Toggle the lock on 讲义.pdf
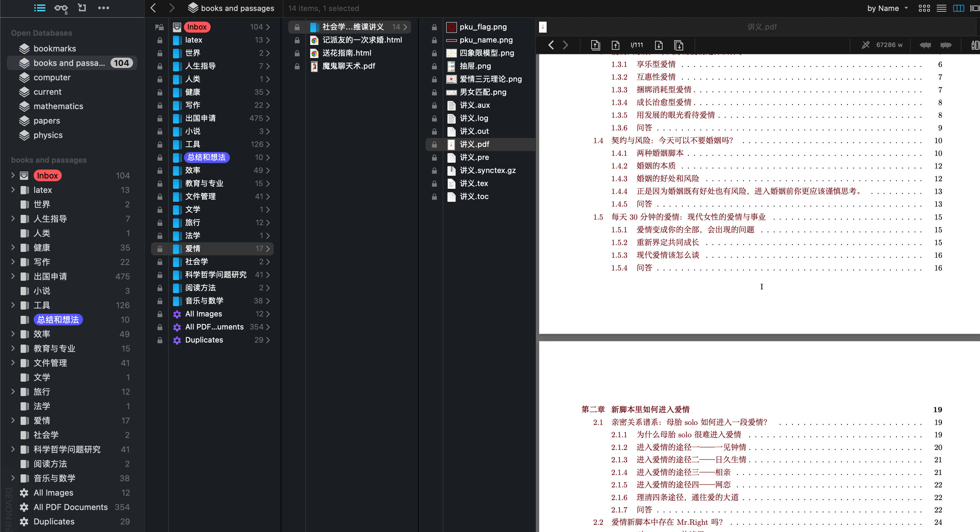The height and width of the screenshot is (532, 980). click(x=434, y=144)
